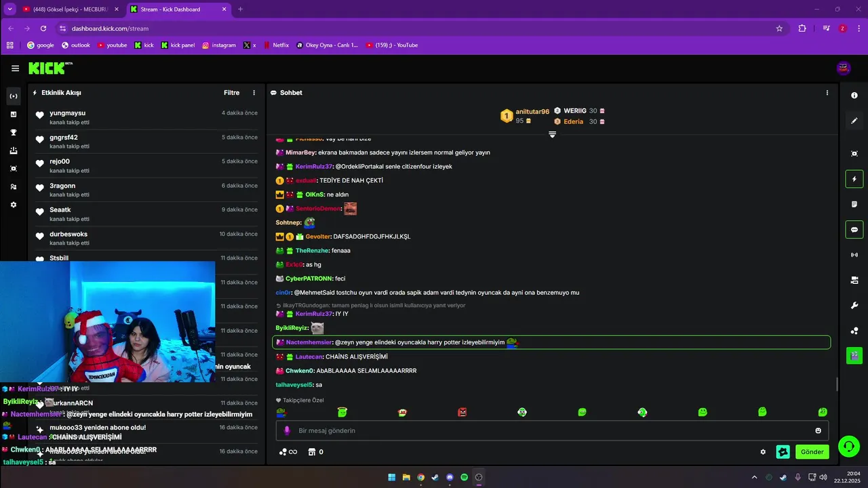Click the Gönder send button

(812, 452)
